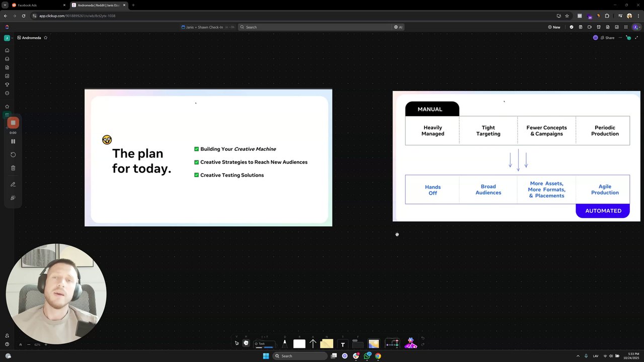Open the user profile avatar dropdown
This screenshot has height=362, width=644.
pyautogui.click(x=636, y=27)
